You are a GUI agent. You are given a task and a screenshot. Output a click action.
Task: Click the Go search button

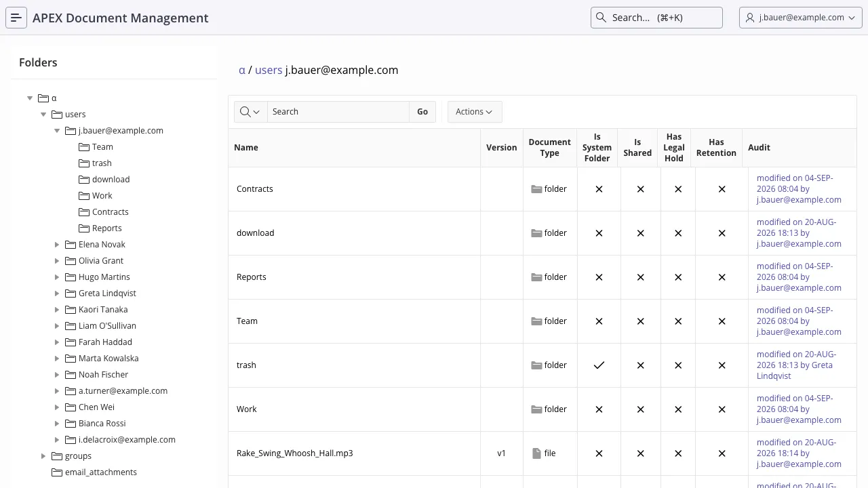click(422, 112)
